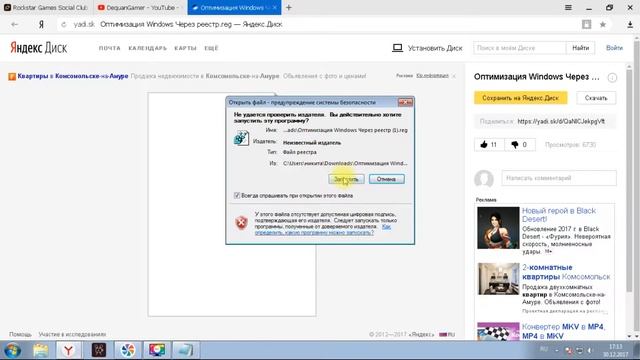Click the taskbar clock
Viewport: 640px width, 360px height.
[616, 351]
